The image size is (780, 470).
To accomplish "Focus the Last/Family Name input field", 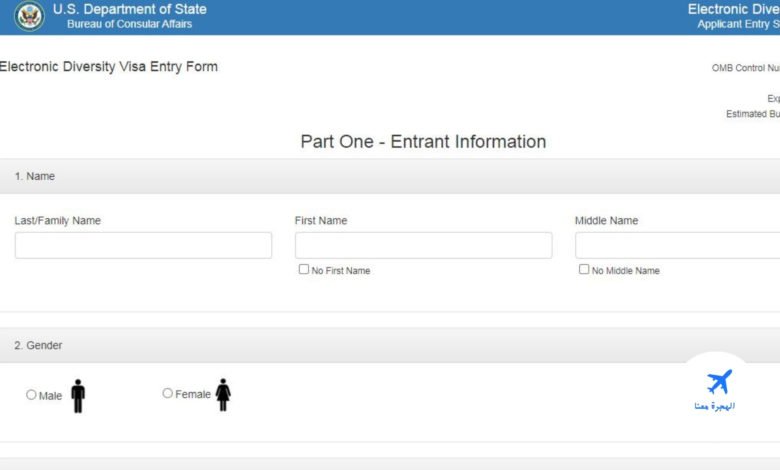I will click(143, 245).
